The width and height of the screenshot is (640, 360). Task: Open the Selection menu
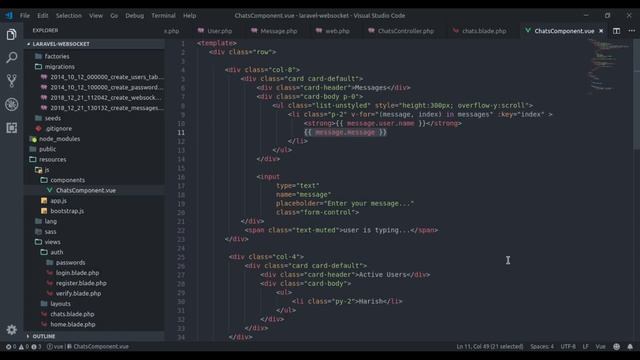point(69,16)
